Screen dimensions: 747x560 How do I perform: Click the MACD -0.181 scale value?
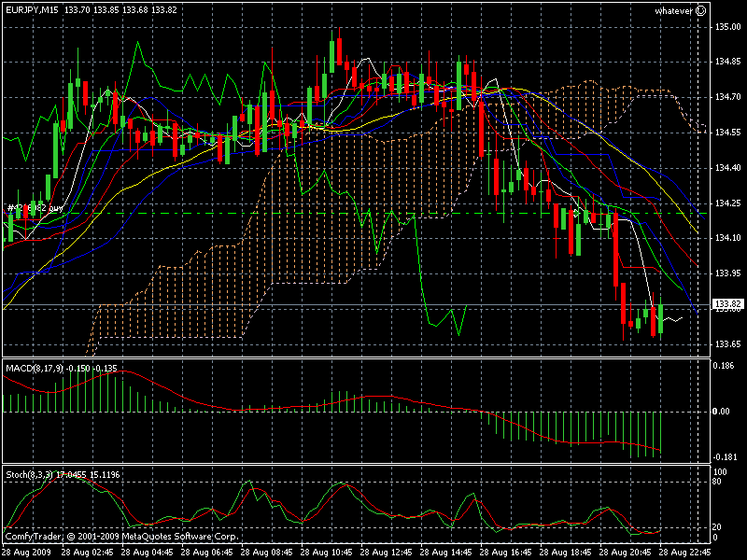pyautogui.click(x=725, y=455)
